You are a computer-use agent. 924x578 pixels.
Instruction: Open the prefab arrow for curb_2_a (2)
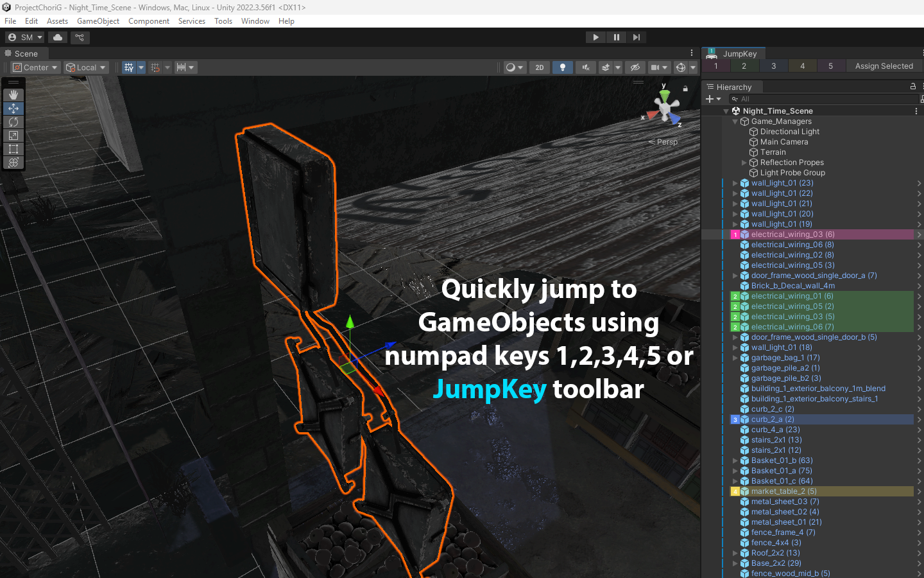pyautogui.click(x=920, y=419)
